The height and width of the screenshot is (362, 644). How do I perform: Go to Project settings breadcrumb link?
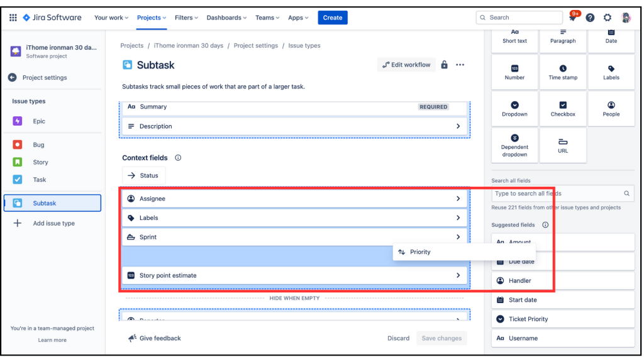tap(256, 45)
